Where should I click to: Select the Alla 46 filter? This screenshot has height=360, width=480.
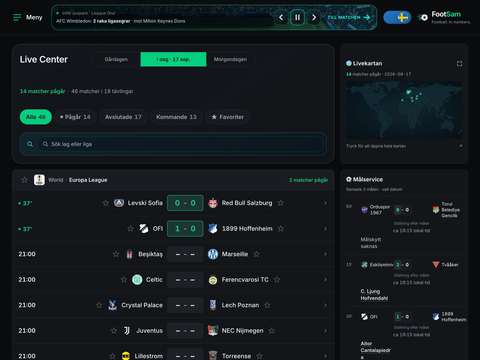tap(36, 117)
